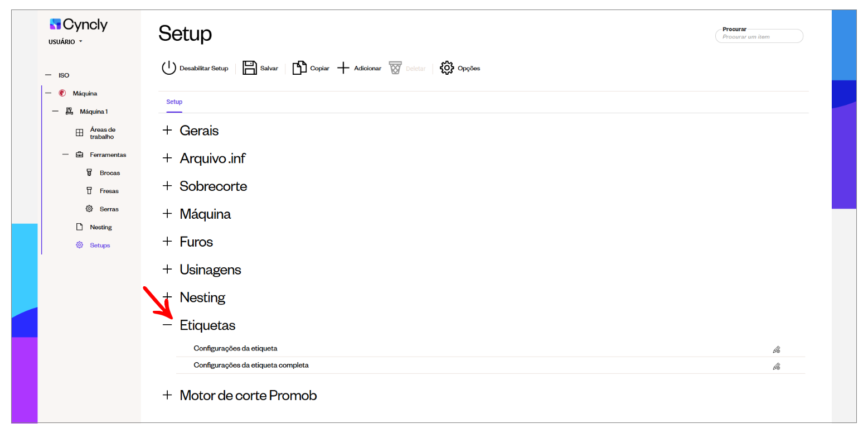
Task: Click the Desabilitar Setup power icon
Action: pyautogui.click(x=169, y=68)
